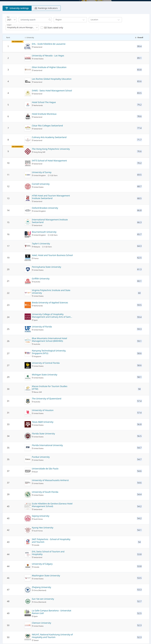The image size is (151, 644).
Task: Open Clemson University link
Action: 42,623
